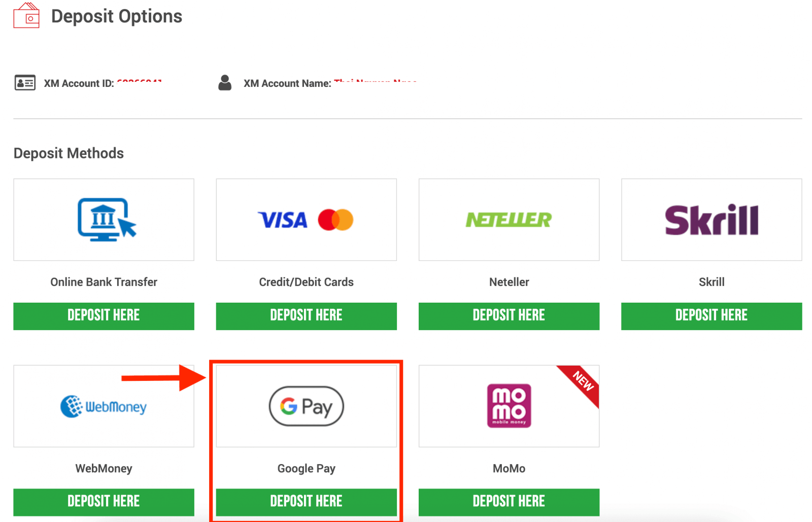The width and height of the screenshot is (812, 522).
Task: Click the Deposit Methods heading
Action: [68, 153]
